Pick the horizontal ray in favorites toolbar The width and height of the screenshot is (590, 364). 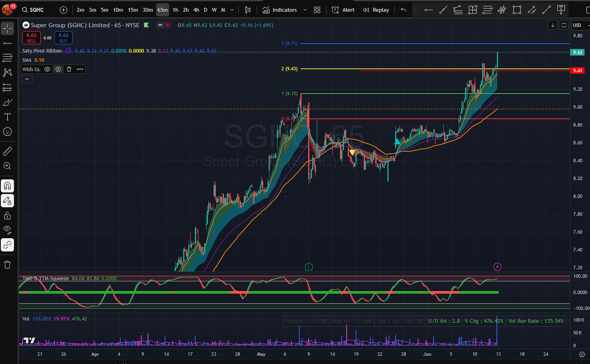tap(428, 10)
